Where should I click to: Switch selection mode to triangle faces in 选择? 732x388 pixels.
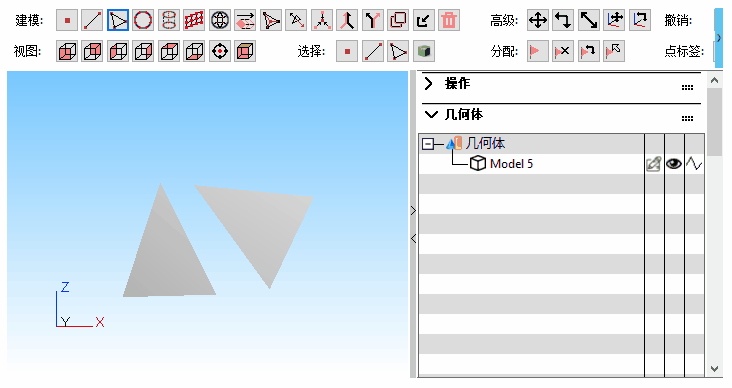point(398,51)
